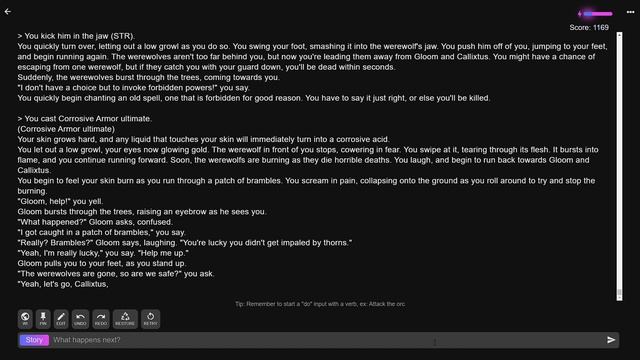Go back using the top-left arrow

tap(8, 11)
